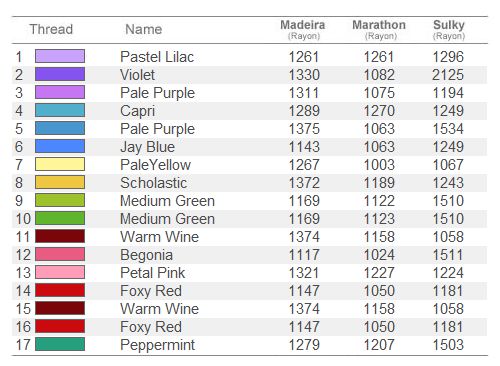Select the Jay Blue color swatch
Viewport: 500px width, 366px height.
(60, 146)
